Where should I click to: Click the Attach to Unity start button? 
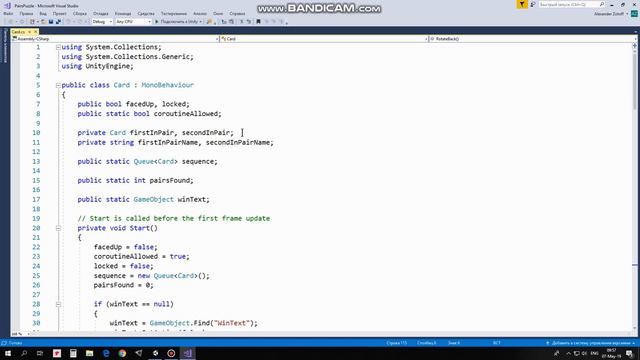point(176,22)
